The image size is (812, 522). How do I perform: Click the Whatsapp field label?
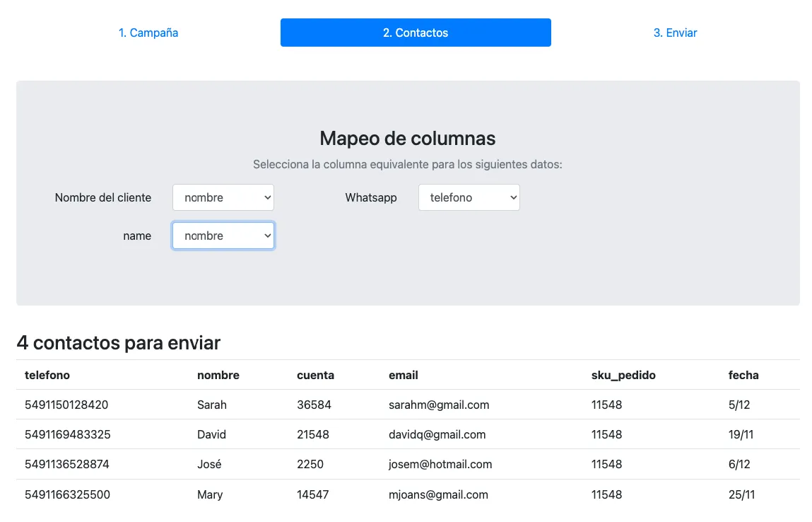371,197
